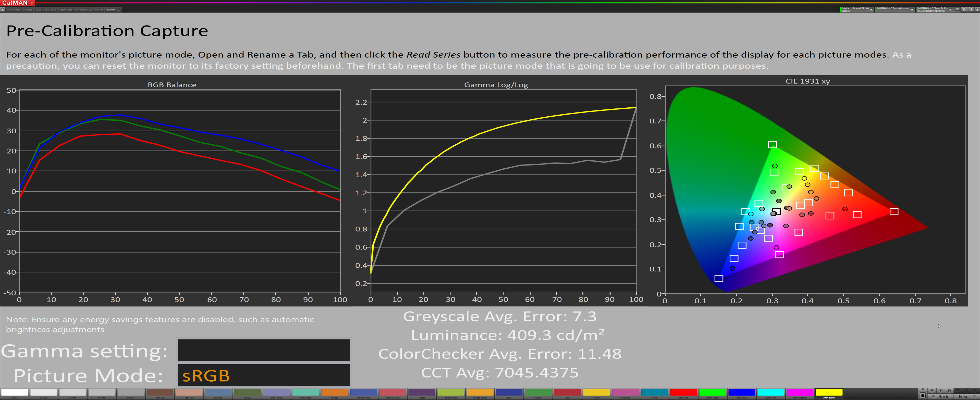Screen dimensions: 980x400
Task: Open the Display Profiler source dropdown
Action: click(x=950, y=10)
